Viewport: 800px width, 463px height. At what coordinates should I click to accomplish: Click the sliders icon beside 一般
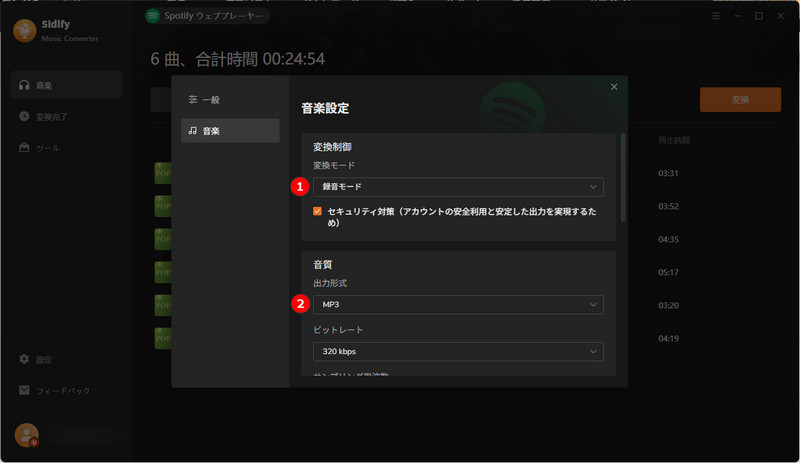click(x=193, y=100)
